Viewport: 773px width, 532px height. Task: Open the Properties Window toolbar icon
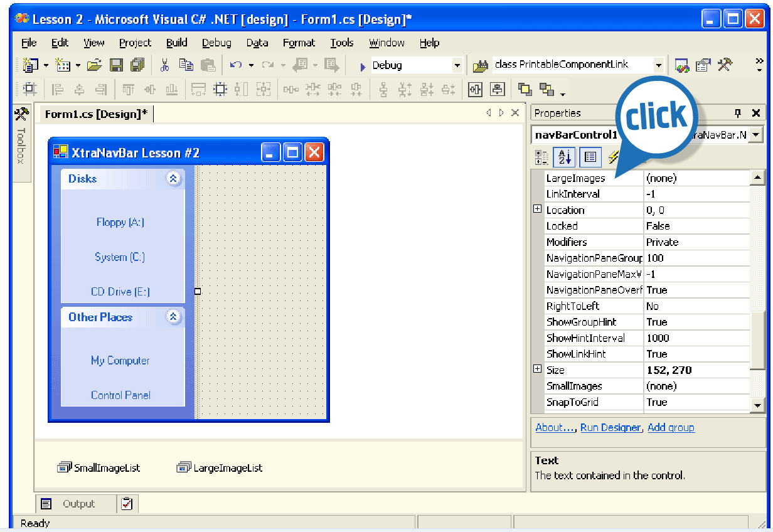coord(703,65)
